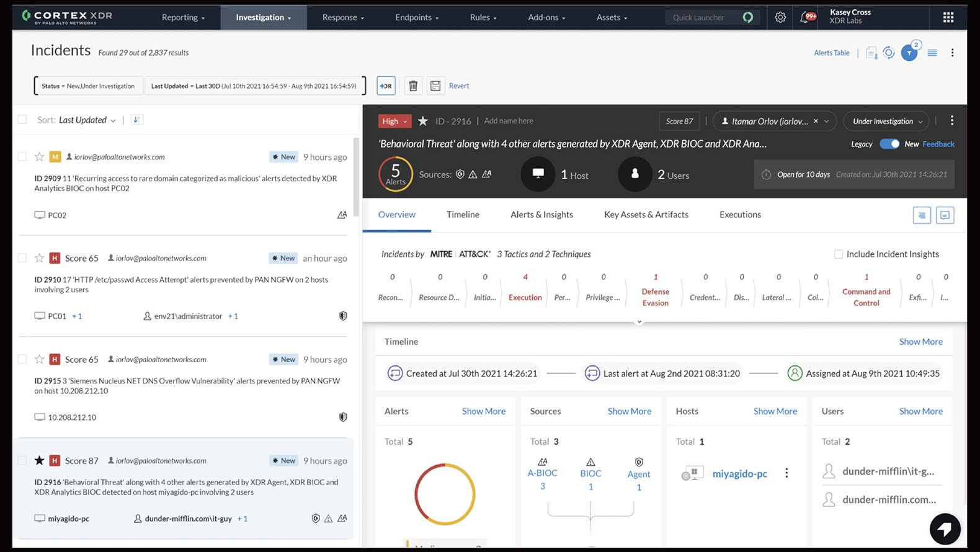
Task: Open the High severity dropdown
Action: [394, 121]
